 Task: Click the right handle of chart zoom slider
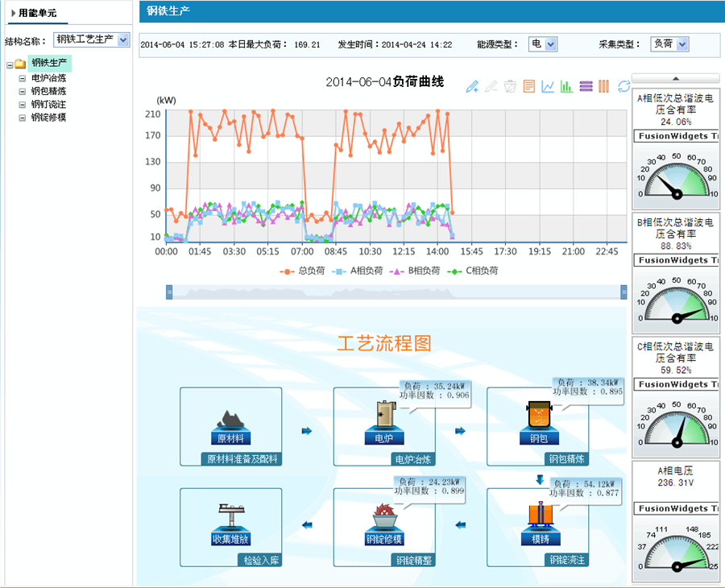point(623,292)
